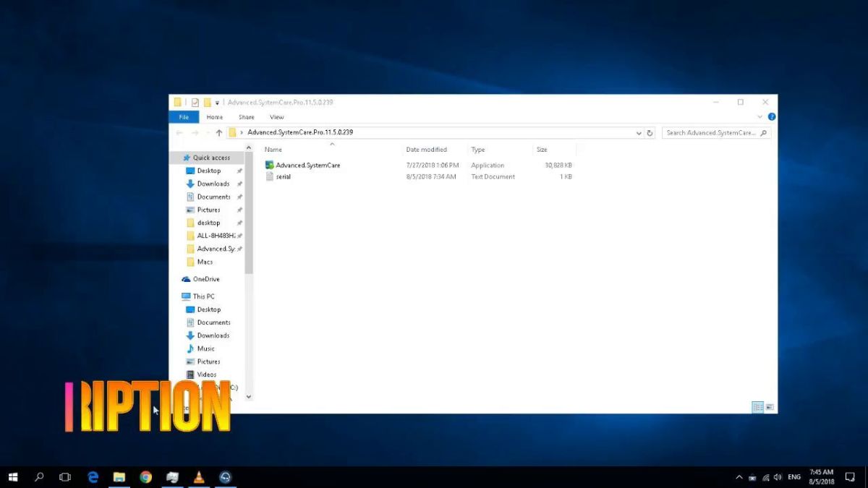Expand the ribbon with the chevron
This screenshot has height=488, width=868.
pyautogui.click(x=760, y=117)
